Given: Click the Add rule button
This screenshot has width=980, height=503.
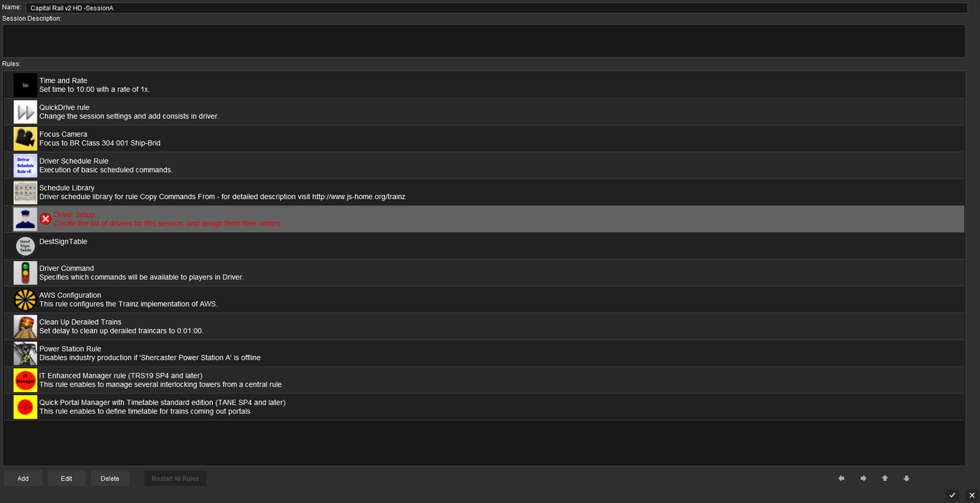Looking at the screenshot, I should 23,479.
